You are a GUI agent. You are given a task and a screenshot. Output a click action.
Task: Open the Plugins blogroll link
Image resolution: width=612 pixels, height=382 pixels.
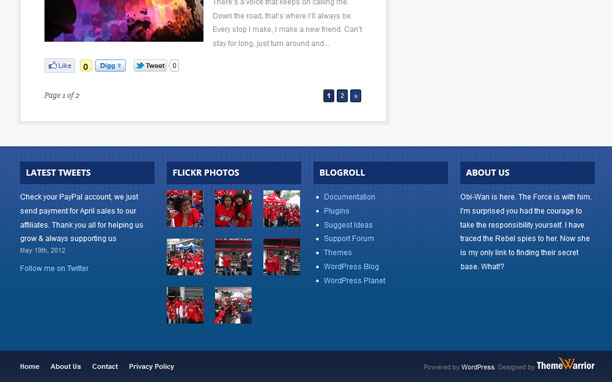click(x=336, y=211)
